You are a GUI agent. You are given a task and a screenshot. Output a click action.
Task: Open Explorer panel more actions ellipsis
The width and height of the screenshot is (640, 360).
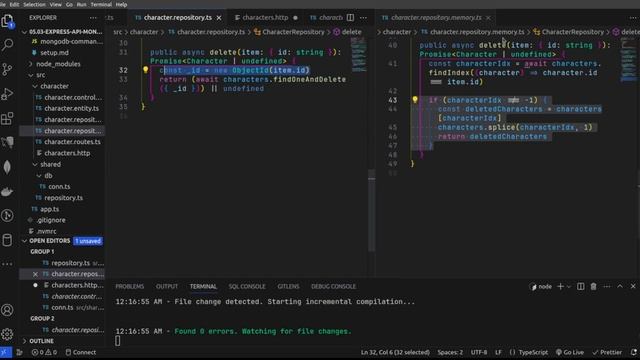[93, 18]
